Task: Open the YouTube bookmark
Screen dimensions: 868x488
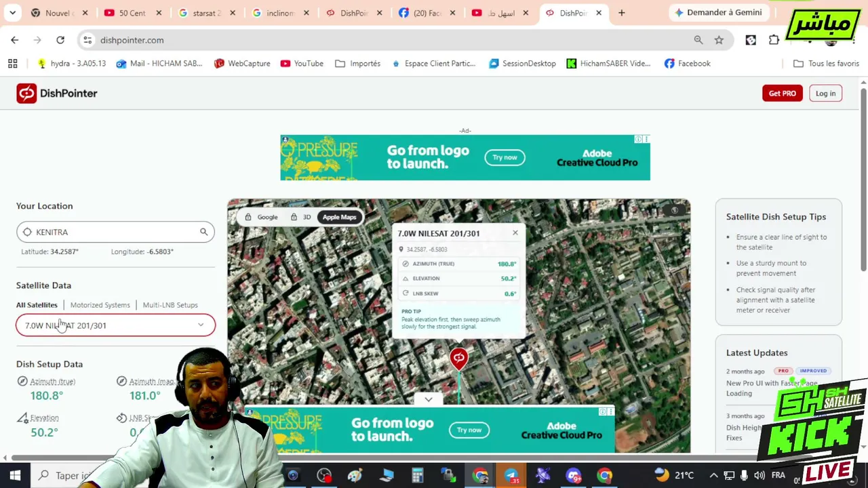Action: click(302, 64)
